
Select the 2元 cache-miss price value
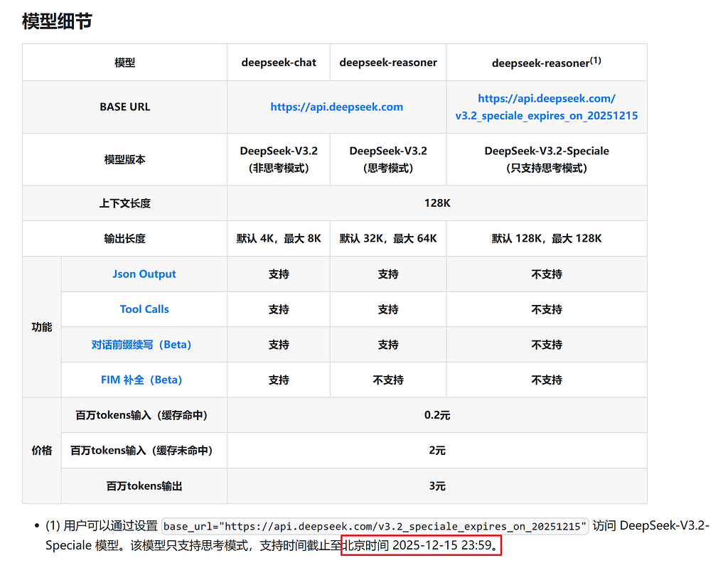(437, 450)
